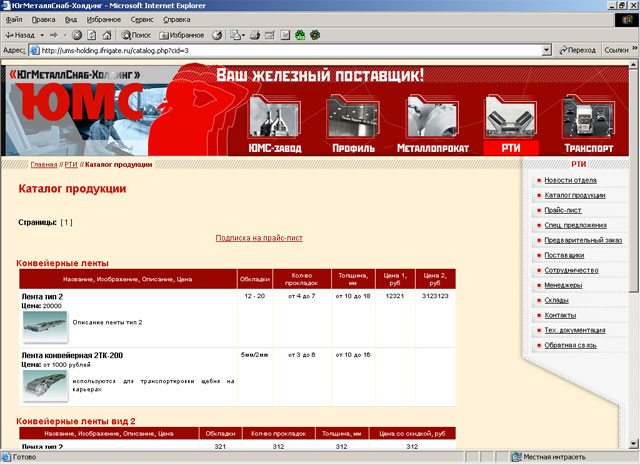
Task: Click the Discuss toolbar icon
Action: [285, 35]
